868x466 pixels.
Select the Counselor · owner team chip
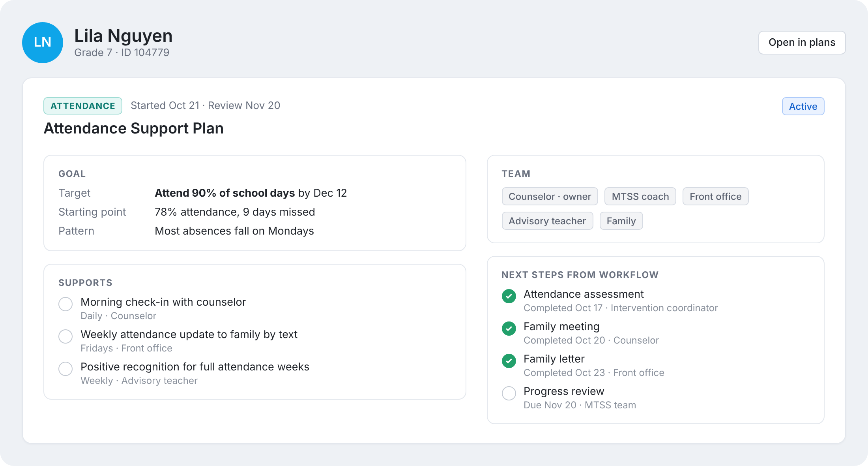(x=550, y=196)
